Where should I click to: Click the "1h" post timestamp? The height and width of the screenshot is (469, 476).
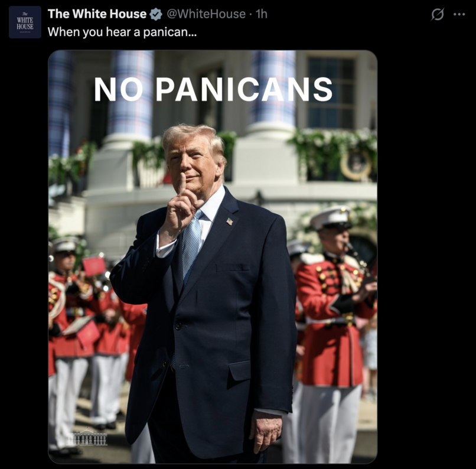click(262, 14)
